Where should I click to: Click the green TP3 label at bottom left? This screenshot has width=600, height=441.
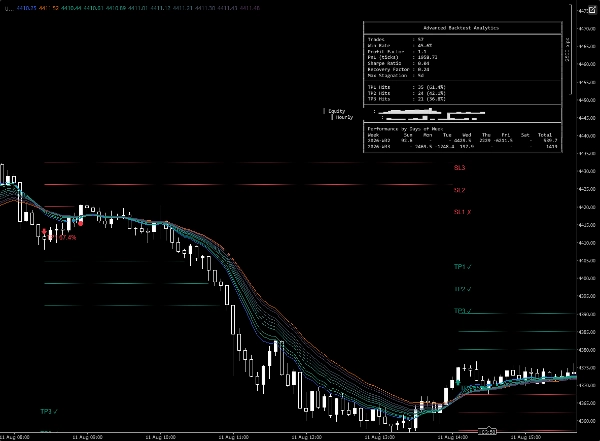pyautogui.click(x=49, y=412)
